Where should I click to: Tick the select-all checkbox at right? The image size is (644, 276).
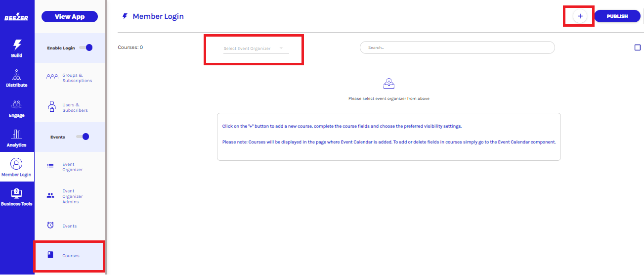(638, 47)
